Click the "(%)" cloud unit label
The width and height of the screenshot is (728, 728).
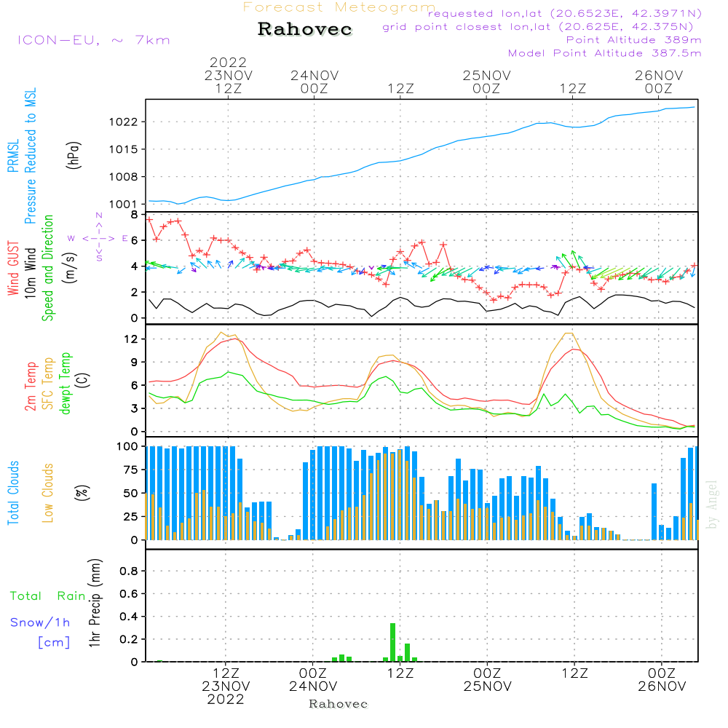[x=82, y=493]
